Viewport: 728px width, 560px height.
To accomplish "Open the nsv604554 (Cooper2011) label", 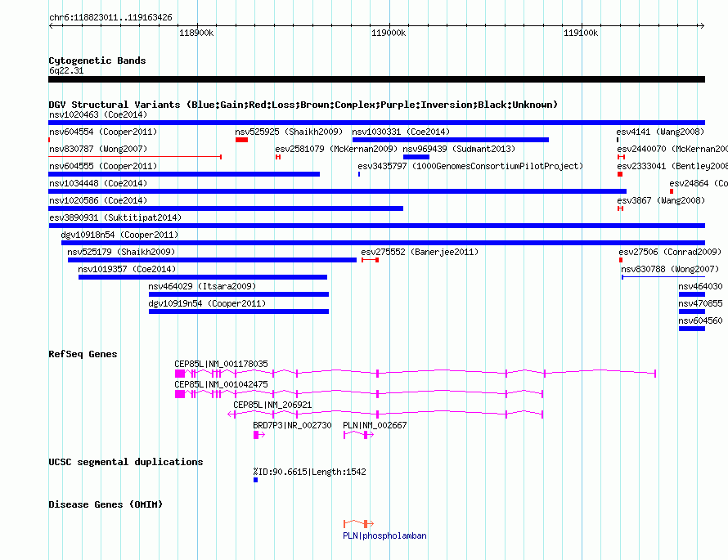I will tap(103, 132).
